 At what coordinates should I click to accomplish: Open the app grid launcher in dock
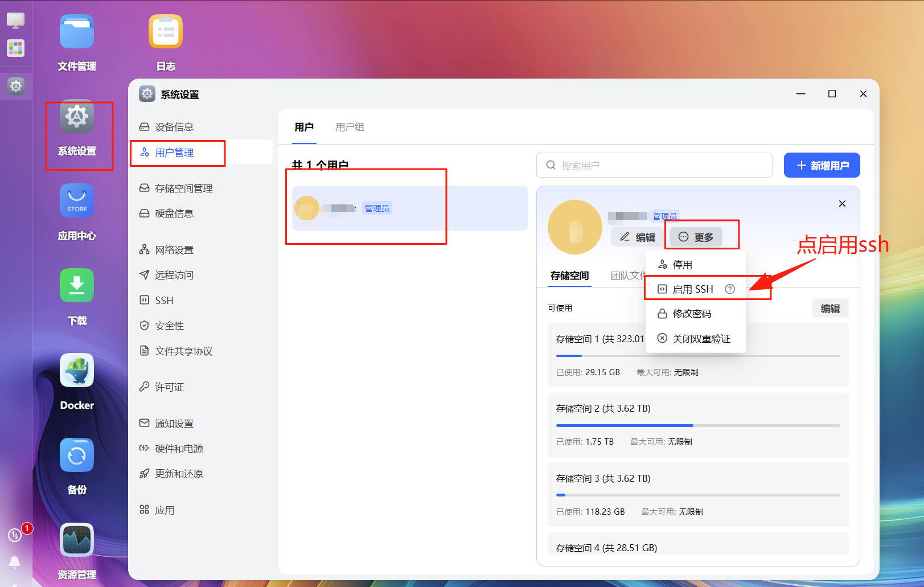click(x=15, y=48)
